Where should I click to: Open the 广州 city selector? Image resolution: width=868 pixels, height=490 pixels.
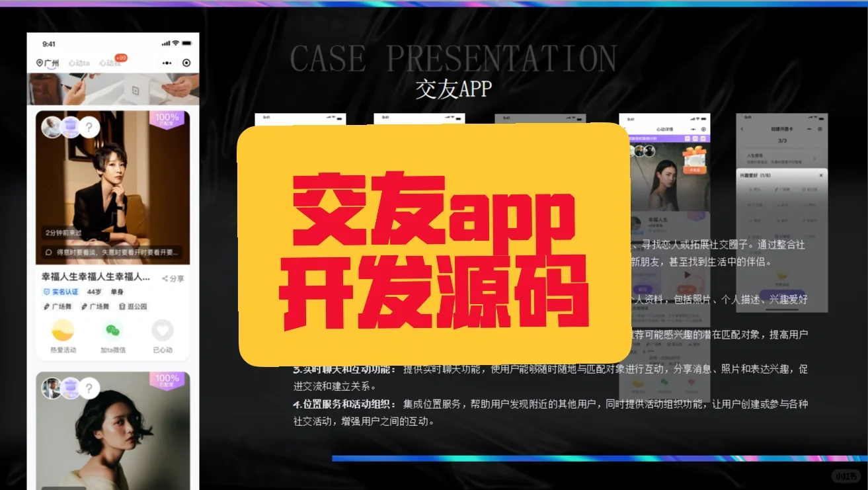(52, 63)
